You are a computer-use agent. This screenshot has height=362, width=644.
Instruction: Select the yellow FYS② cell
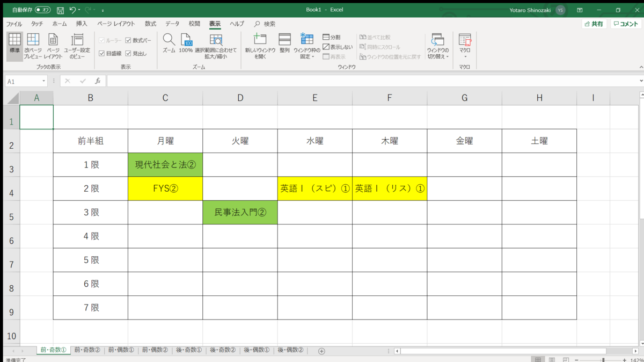pyautogui.click(x=165, y=189)
